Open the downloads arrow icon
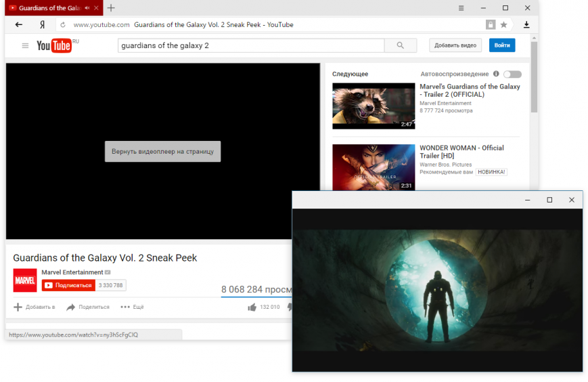 pyautogui.click(x=526, y=25)
